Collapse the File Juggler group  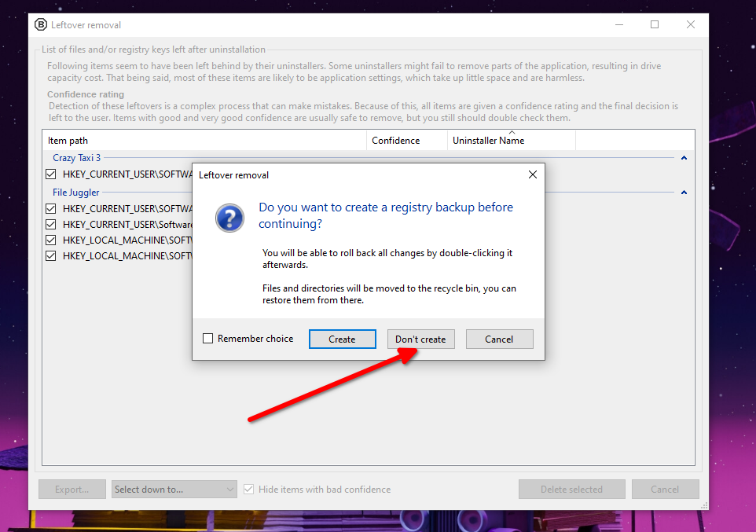684,193
